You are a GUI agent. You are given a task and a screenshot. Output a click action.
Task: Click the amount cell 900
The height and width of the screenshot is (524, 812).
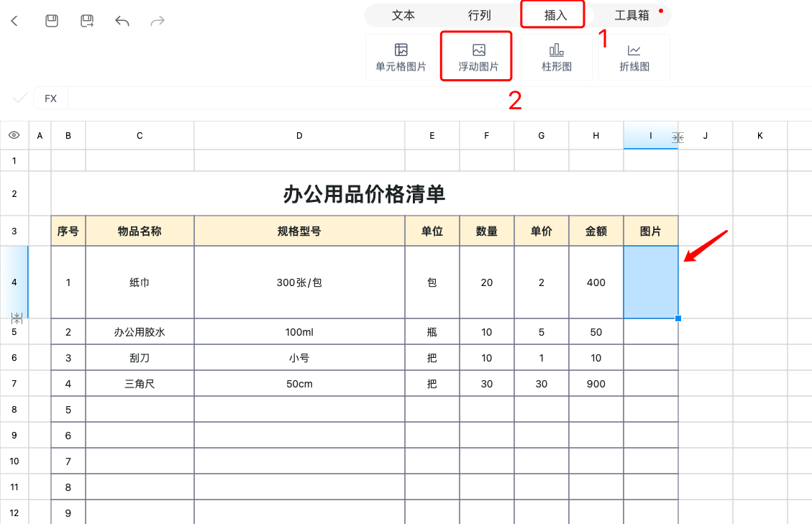tap(596, 384)
